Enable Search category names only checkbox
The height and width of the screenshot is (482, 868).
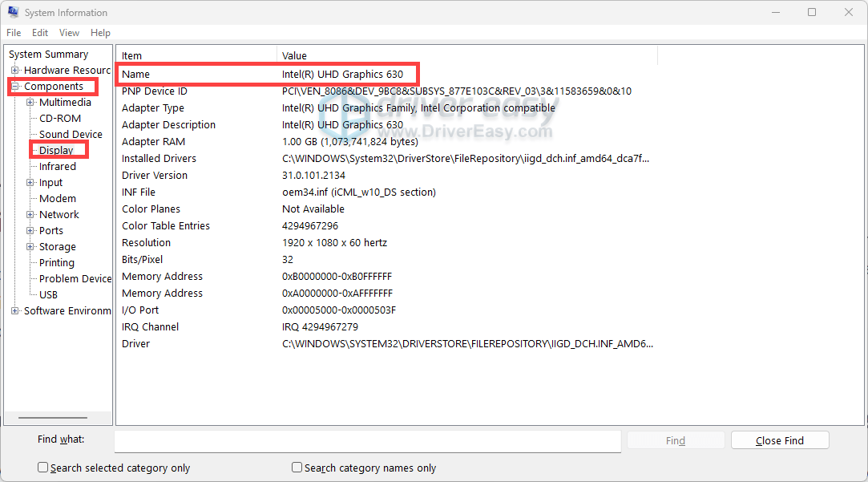click(x=297, y=468)
